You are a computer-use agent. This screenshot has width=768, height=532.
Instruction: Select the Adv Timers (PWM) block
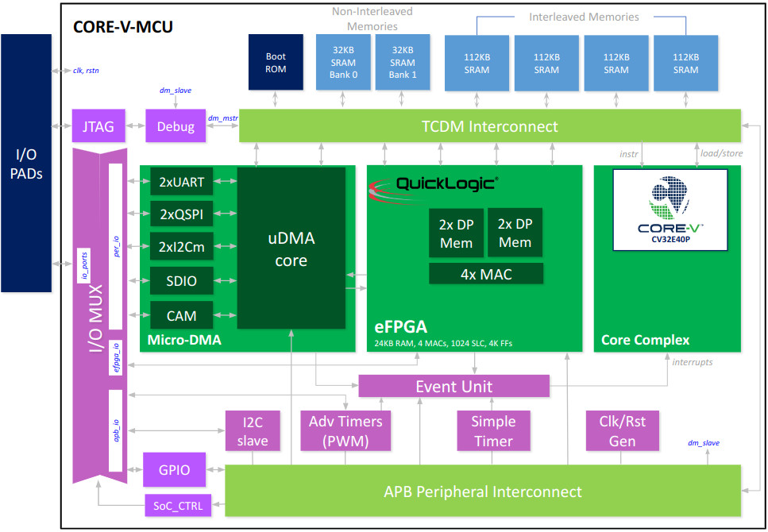345,431
